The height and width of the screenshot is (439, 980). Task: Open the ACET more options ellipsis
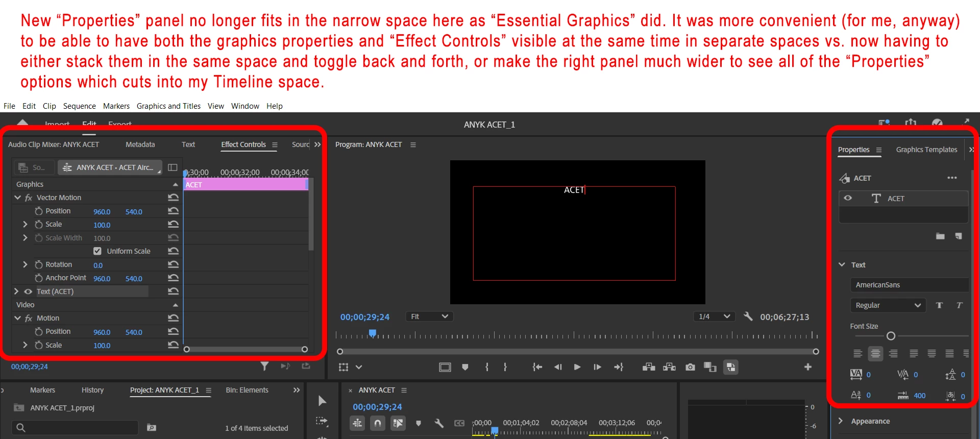click(x=952, y=178)
